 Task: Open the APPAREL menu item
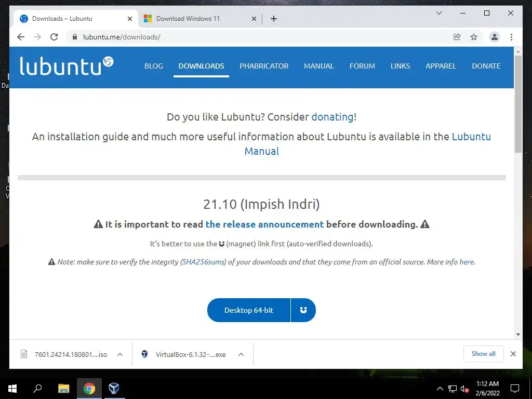pyautogui.click(x=441, y=66)
